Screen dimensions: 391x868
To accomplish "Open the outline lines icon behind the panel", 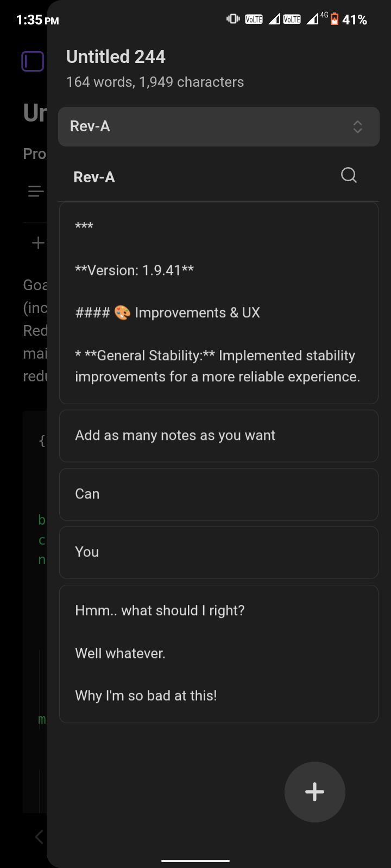I will (x=35, y=191).
